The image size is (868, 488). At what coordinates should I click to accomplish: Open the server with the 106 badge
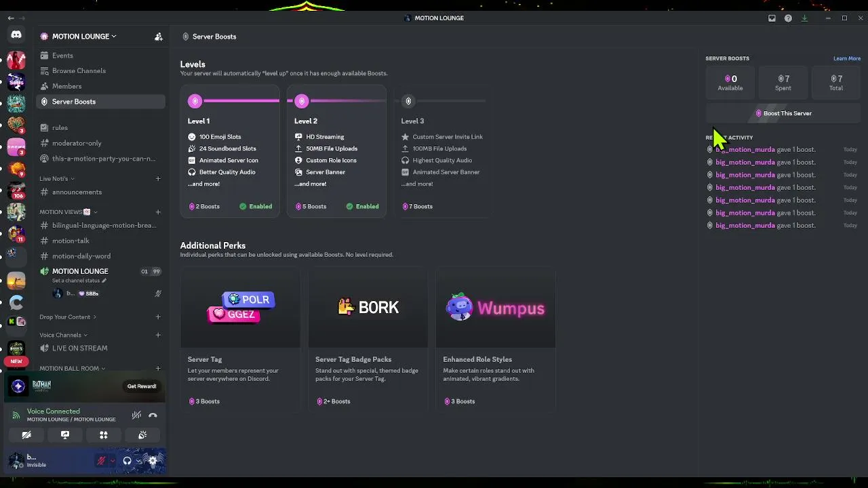(16, 189)
